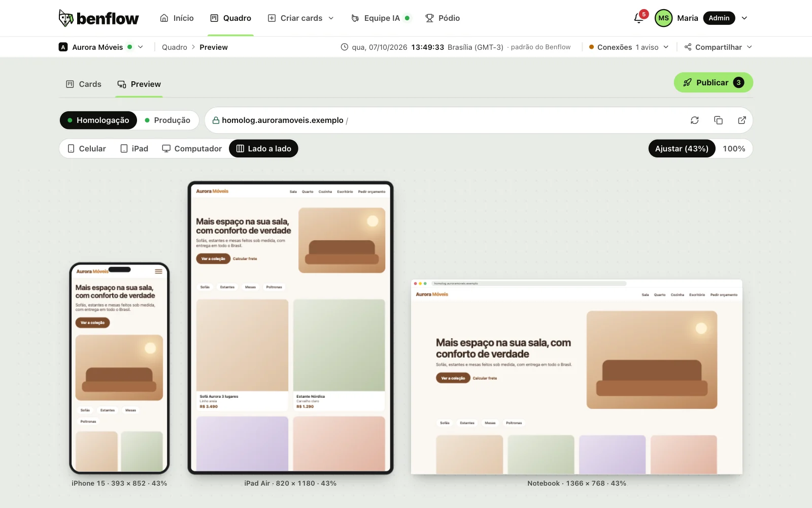
Task: Click the benflow logo
Action: (x=98, y=18)
